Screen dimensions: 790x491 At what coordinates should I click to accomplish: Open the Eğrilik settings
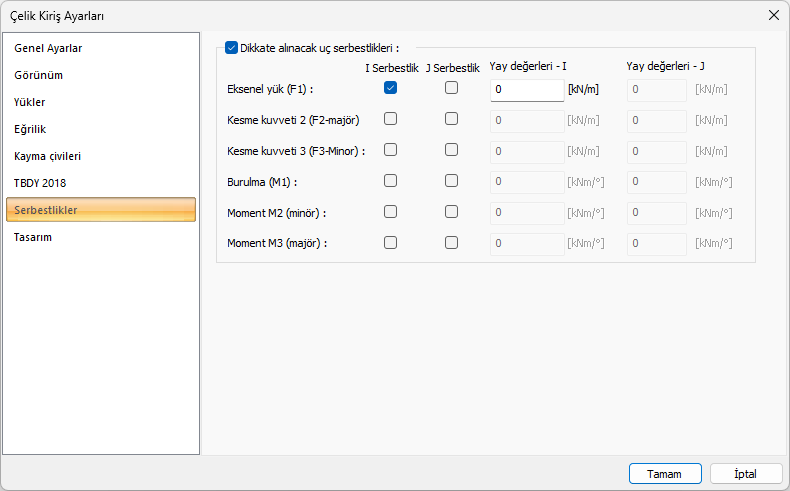coord(31,129)
